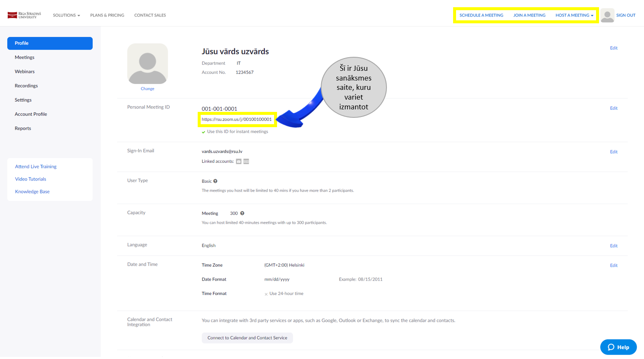
Task: Open the personal meeting URL link
Action: coord(236,120)
